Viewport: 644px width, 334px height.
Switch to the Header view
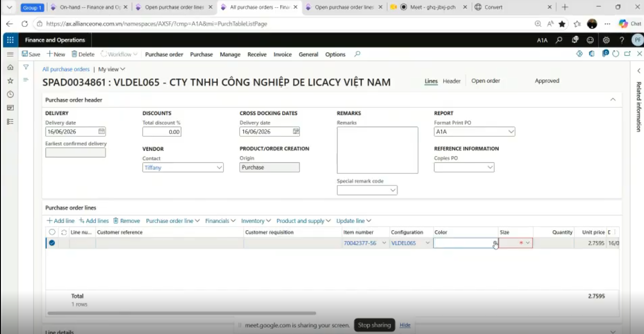(452, 81)
